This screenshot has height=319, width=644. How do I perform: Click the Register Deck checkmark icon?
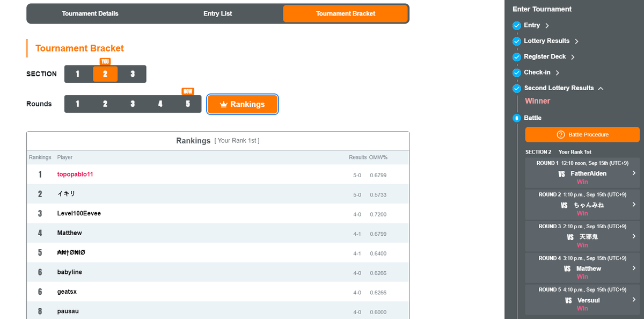517,56
